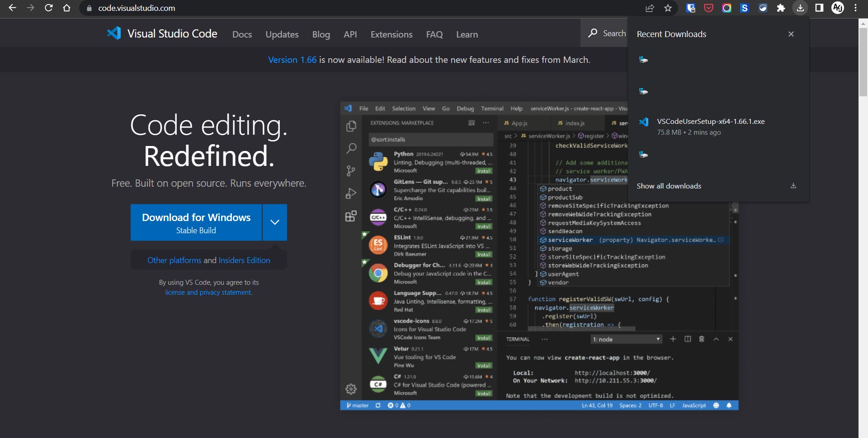Open the Updates navigation item
Screen dimensions: 868x438
pos(282,34)
